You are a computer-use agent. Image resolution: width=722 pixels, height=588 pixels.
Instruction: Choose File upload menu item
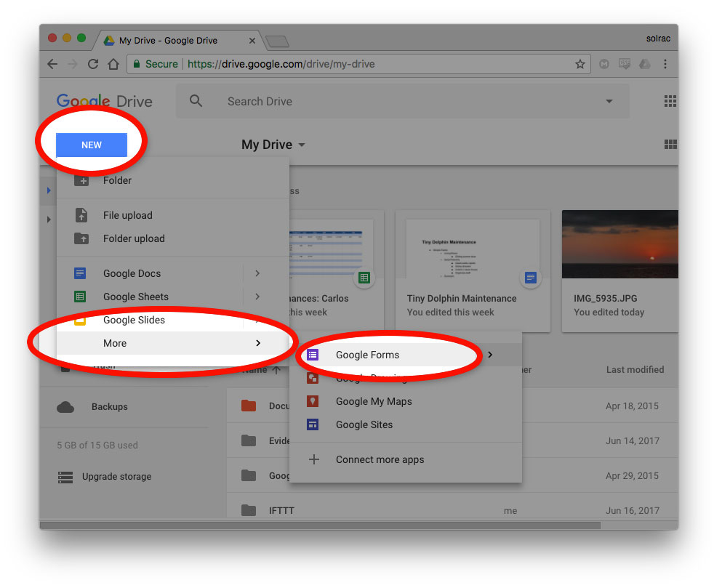tap(172, 215)
